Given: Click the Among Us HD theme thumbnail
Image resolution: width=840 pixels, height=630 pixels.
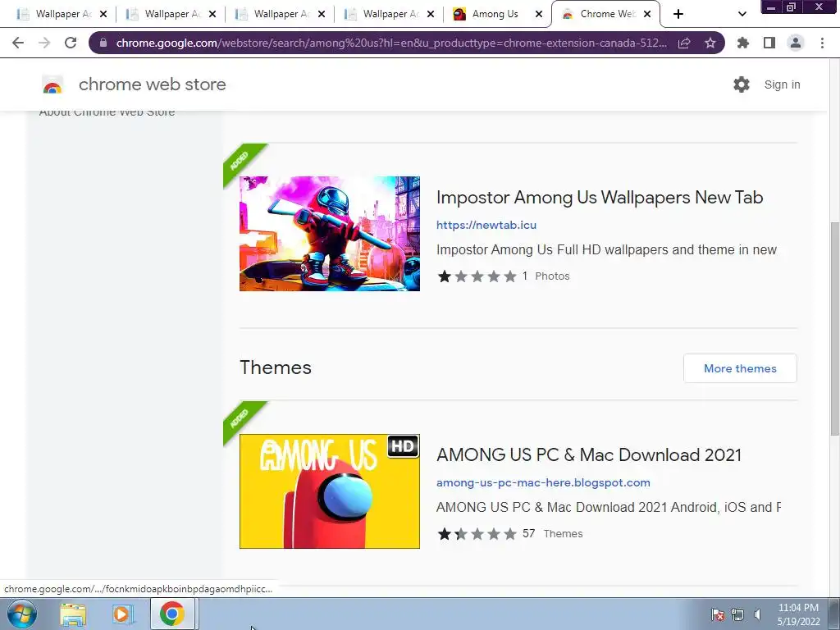Looking at the screenshot, I should (x=330, y=491).
